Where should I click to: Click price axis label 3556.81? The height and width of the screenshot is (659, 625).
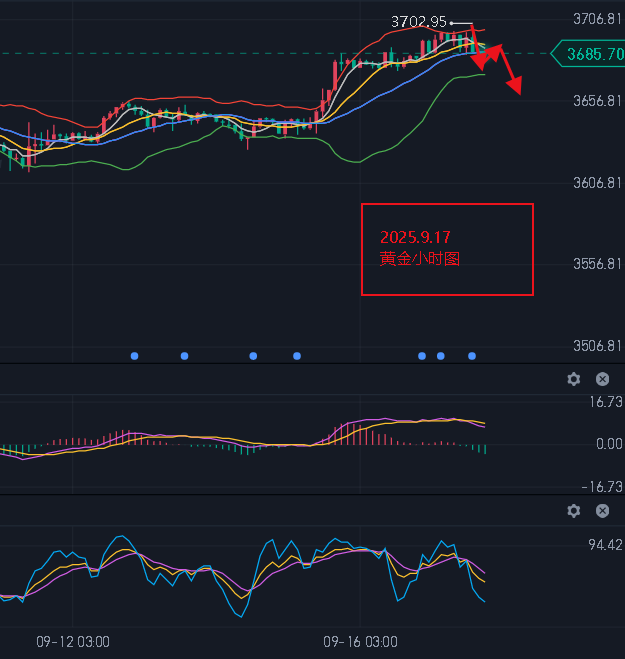(597, 264)
